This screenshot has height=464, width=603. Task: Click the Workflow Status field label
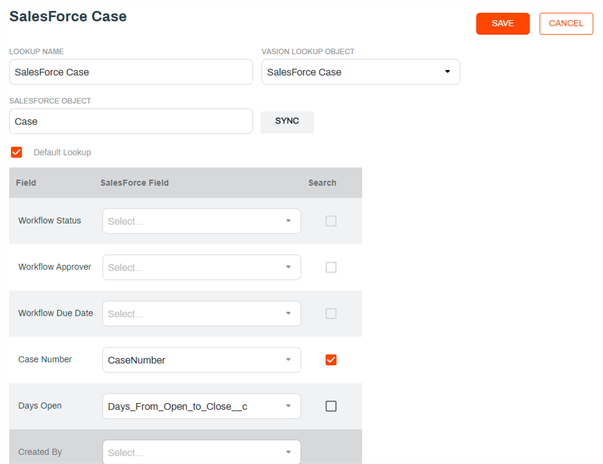pyautogui.click(x=50, y=221)
